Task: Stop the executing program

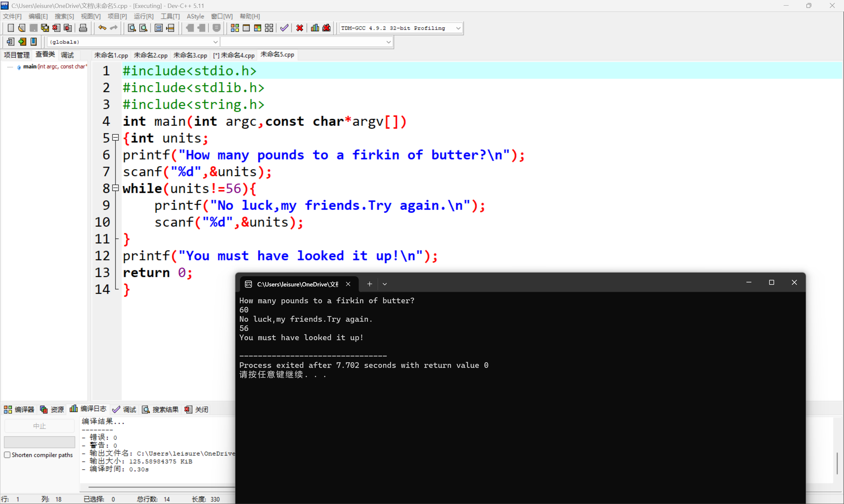Action: 299,28
